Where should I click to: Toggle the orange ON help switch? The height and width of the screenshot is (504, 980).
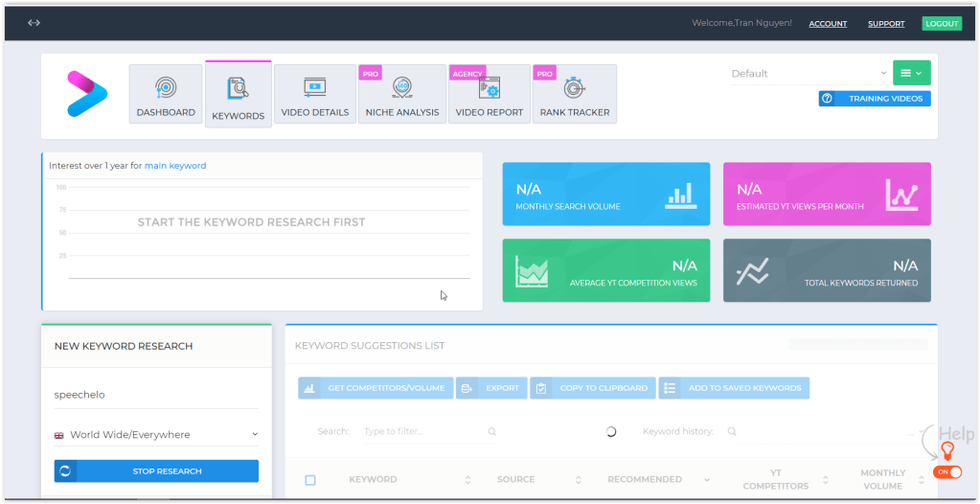[x=947, y=472]
